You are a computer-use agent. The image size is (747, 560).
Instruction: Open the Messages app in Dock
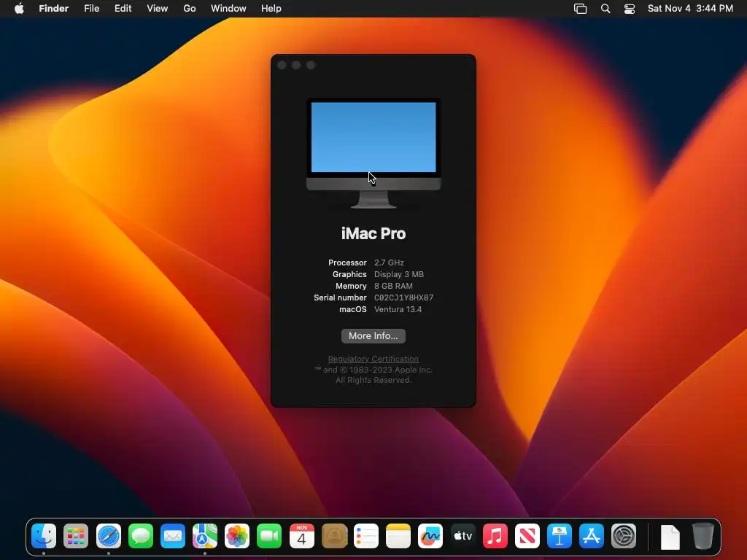tap(141, 536)
